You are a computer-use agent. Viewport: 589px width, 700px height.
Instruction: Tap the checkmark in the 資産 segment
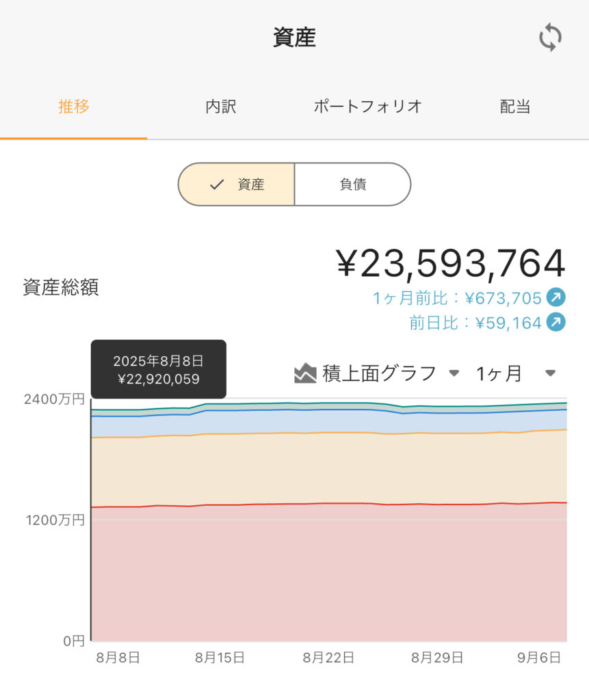pos(217,185)
